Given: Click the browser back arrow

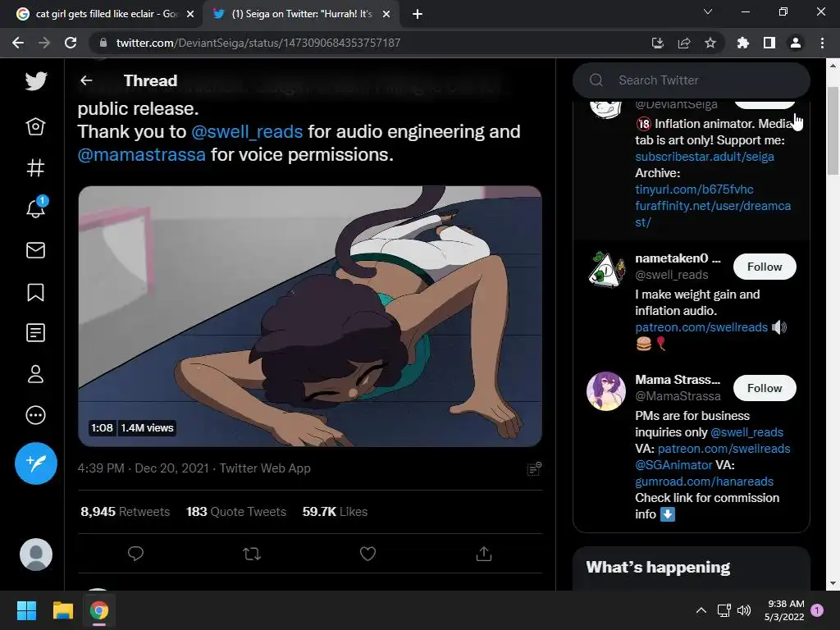Looking at the screenshot, I should tap(18, 43).
